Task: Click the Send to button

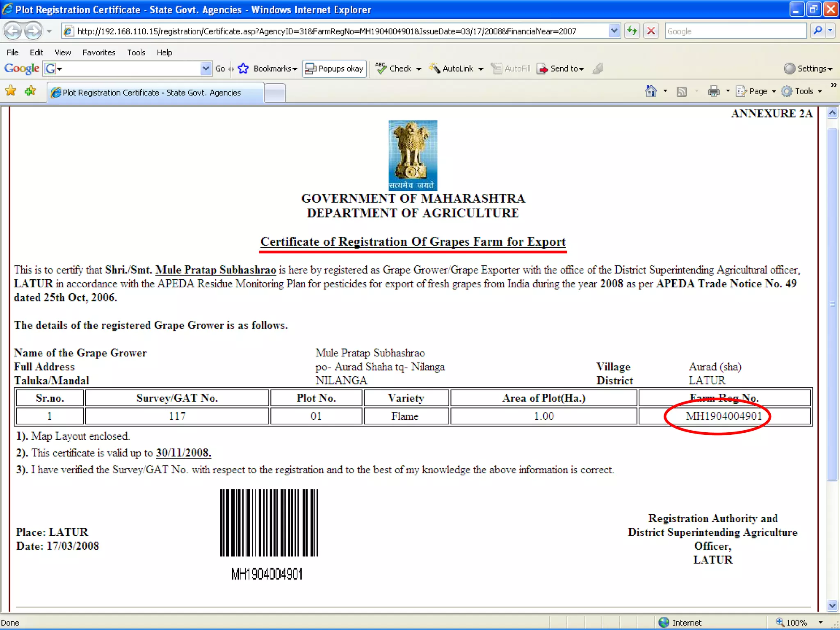Action: click(561, 68)
